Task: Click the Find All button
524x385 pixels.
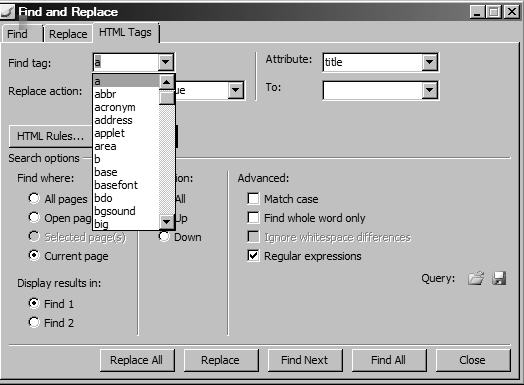Action: coord(389,360)
